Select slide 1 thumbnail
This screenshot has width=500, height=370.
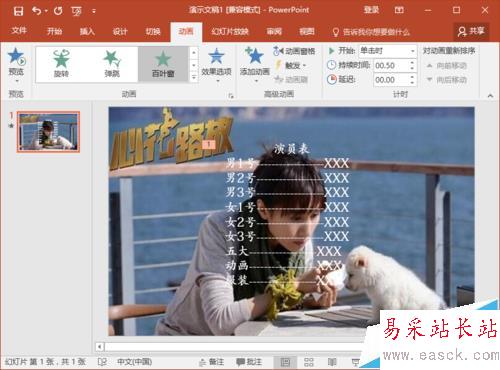pyautogui.click(x=48, y=132)
